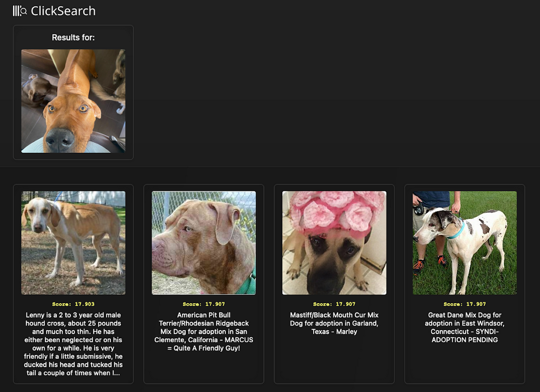The image size is (540, 392).
Task: Open the Great Dane Mix Dog listing title
Action: click(465, 319)
